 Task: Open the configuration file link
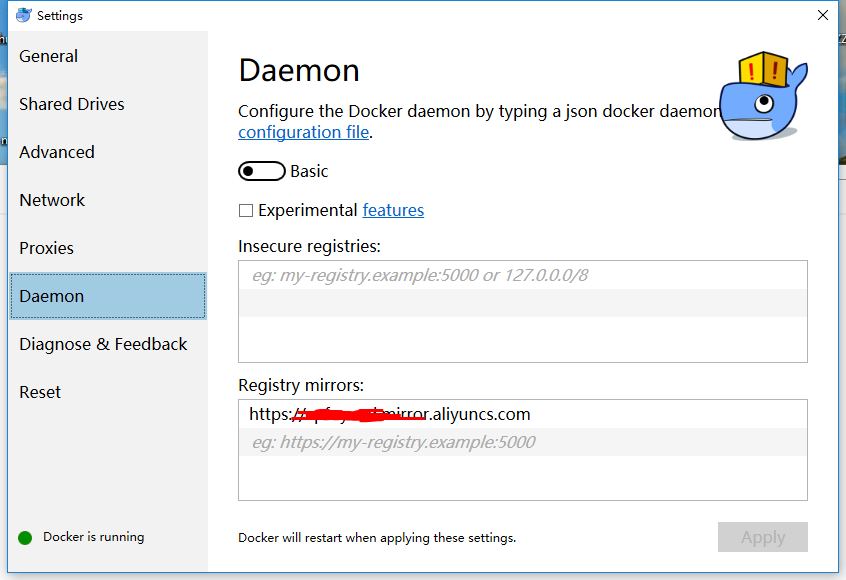click(304, 132)
